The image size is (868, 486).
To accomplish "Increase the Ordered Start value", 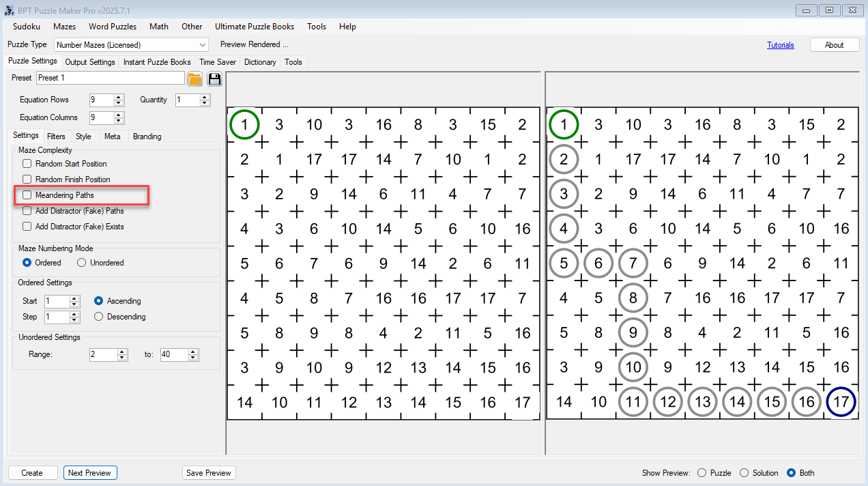I will (75, 298).
